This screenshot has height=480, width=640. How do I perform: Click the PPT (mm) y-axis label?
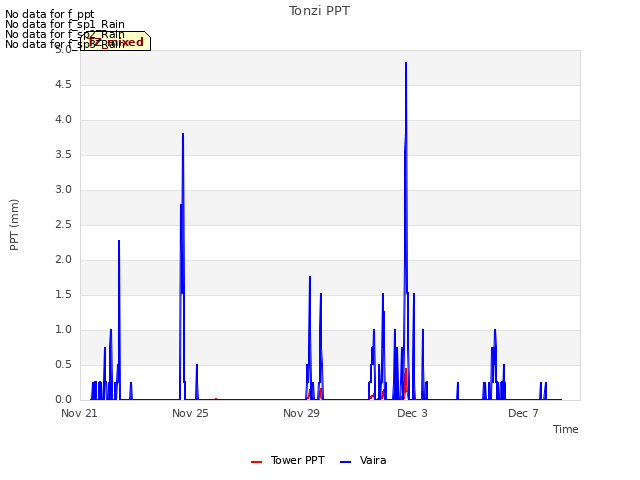[x=14, y=224]
